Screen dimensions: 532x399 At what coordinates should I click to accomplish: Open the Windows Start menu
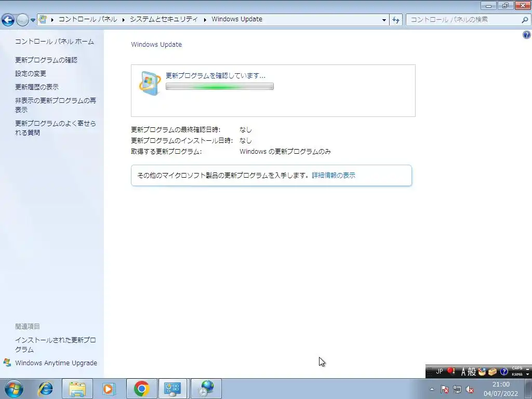click(14, 389)
